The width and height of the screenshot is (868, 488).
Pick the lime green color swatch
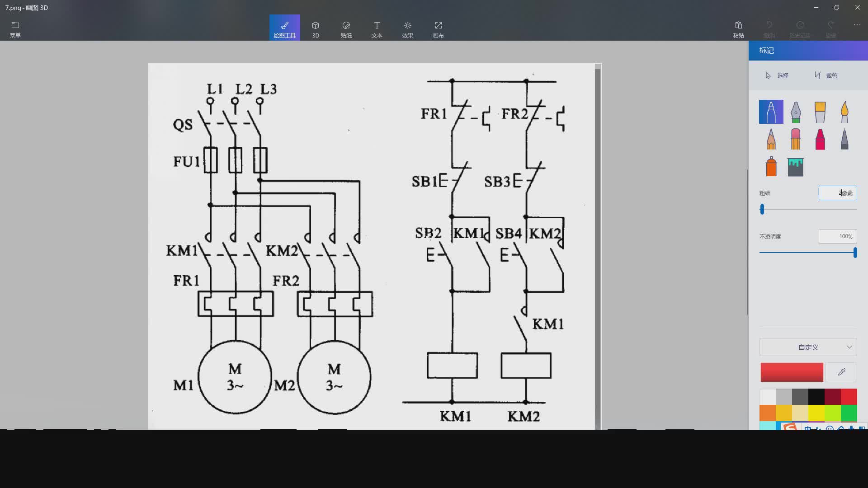[833, 413]
